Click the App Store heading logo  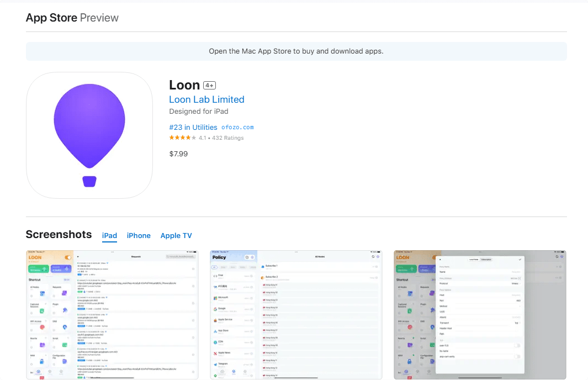click(x=51, y=18)
